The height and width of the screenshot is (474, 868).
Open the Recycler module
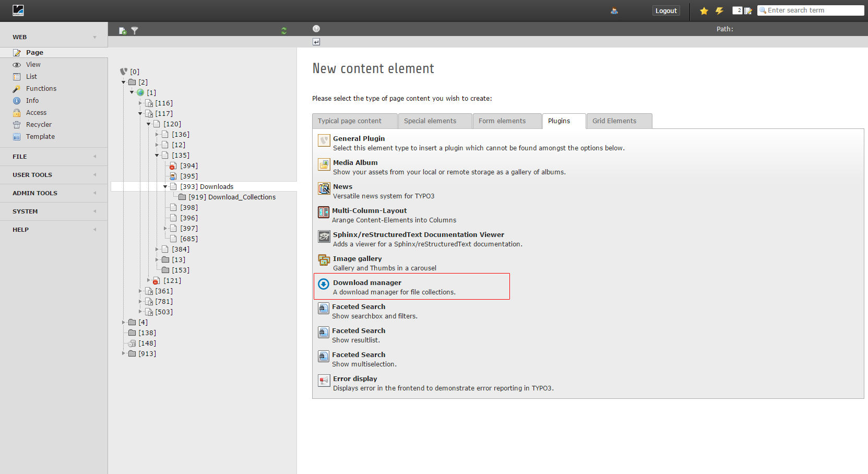39,125
